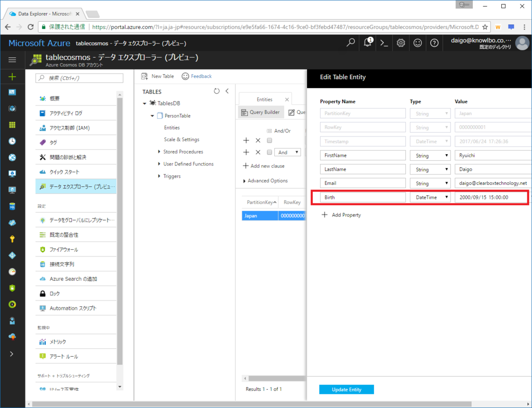Click the Birth value field
Image resolution: width=532 pixels, height=408 pixels.
coord(491,197)
